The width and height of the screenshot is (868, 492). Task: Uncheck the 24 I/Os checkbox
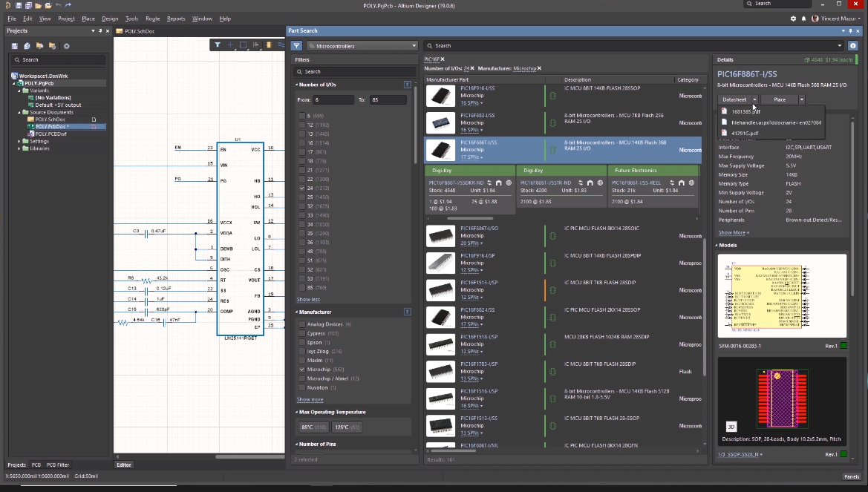coord(301,188)
